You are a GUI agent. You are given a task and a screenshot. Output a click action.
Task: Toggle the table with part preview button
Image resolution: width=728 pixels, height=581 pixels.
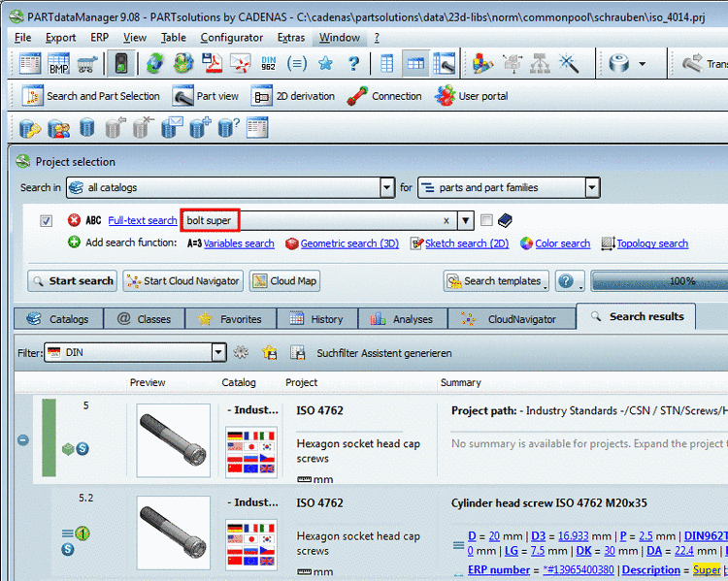coord(444,64)
